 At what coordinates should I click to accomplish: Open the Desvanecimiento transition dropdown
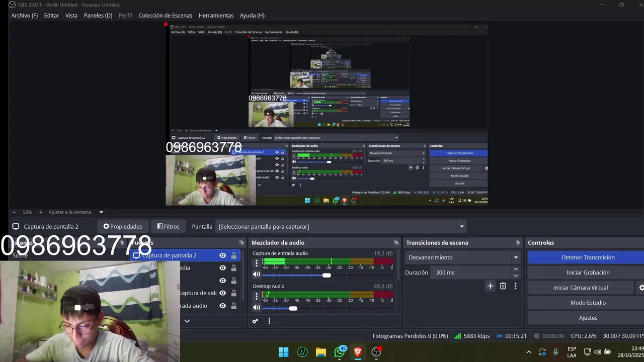coord(462,257)
